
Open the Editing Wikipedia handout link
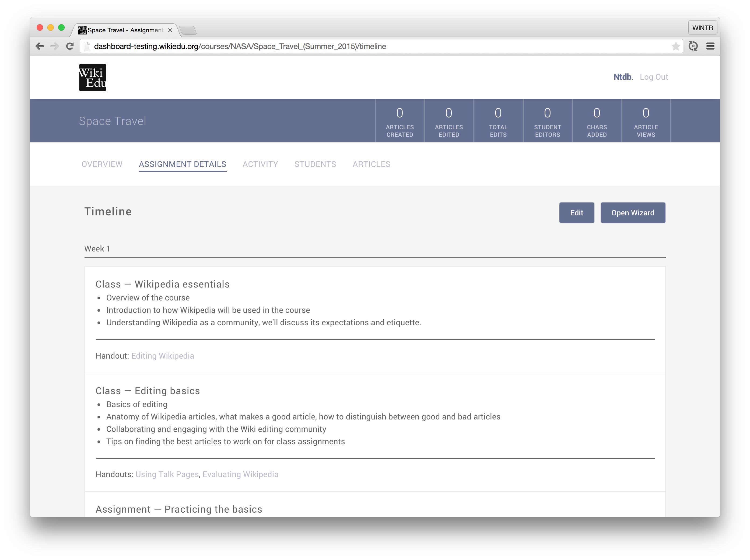tap(163, 356)
